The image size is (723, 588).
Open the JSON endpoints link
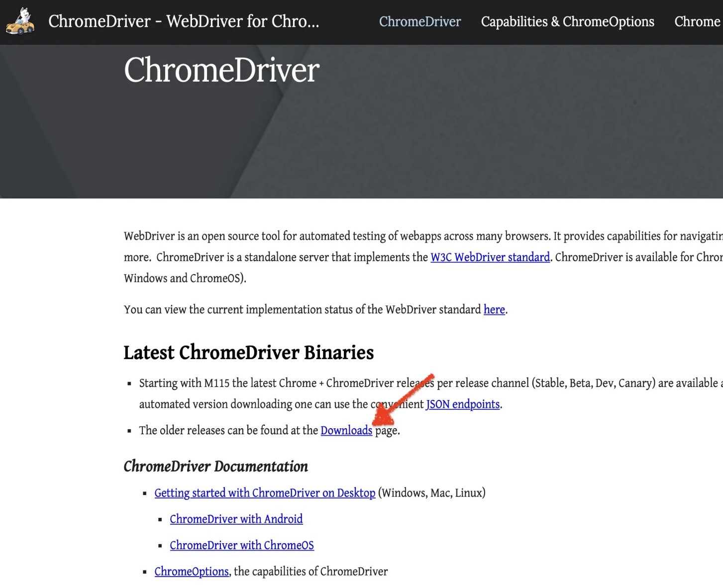[x=463, y=404]
